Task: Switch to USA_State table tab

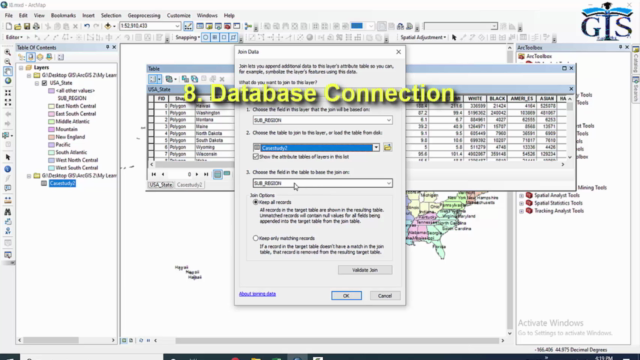Action: [160, 185]
